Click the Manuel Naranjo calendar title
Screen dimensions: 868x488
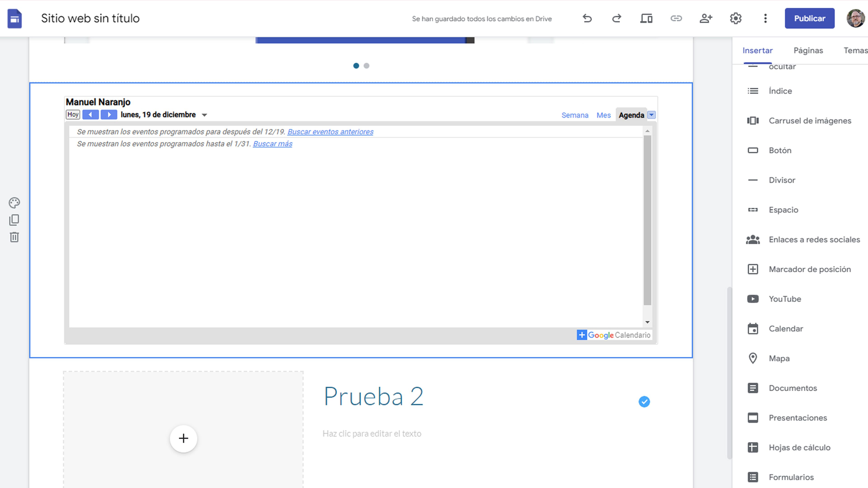tap(98, 102)
